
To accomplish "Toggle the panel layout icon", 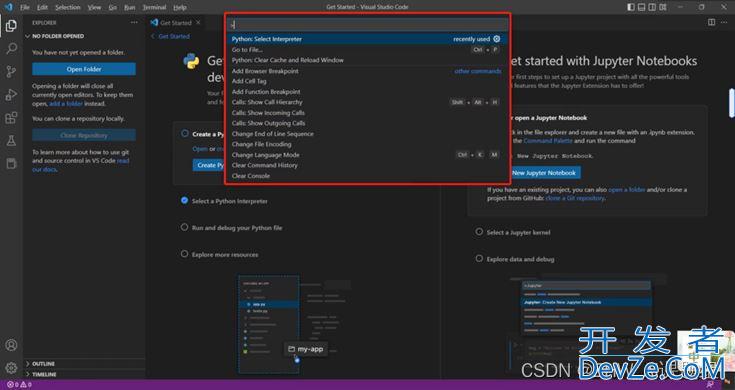I will click(x=641, y=7).
